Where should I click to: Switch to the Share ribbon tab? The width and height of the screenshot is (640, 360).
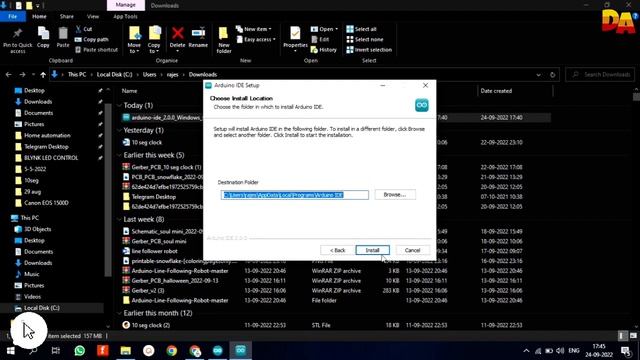67,16
